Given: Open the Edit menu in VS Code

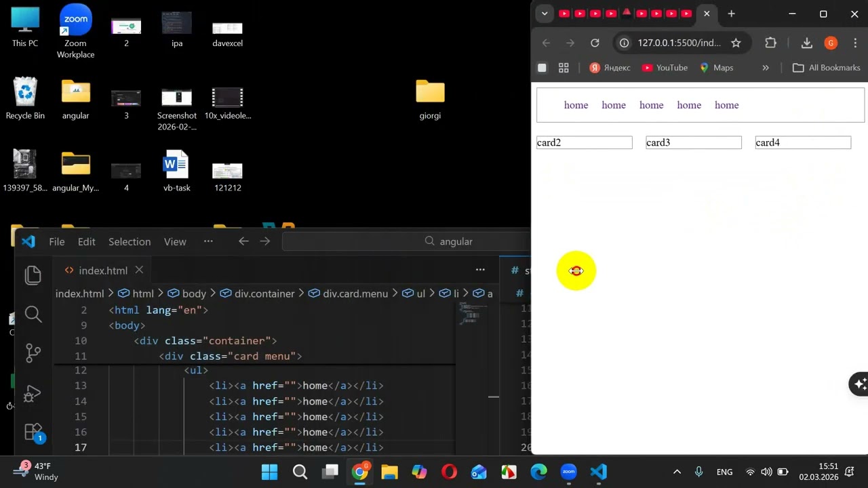Looking at the screenshot, I should click(x=86, y=241).
